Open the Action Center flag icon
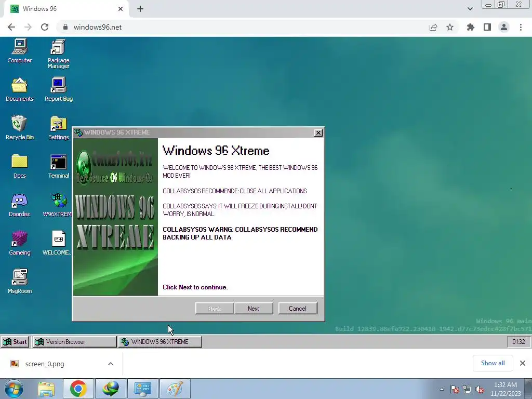This screenshot has height=399, width=532. click(x=455, y=390)
